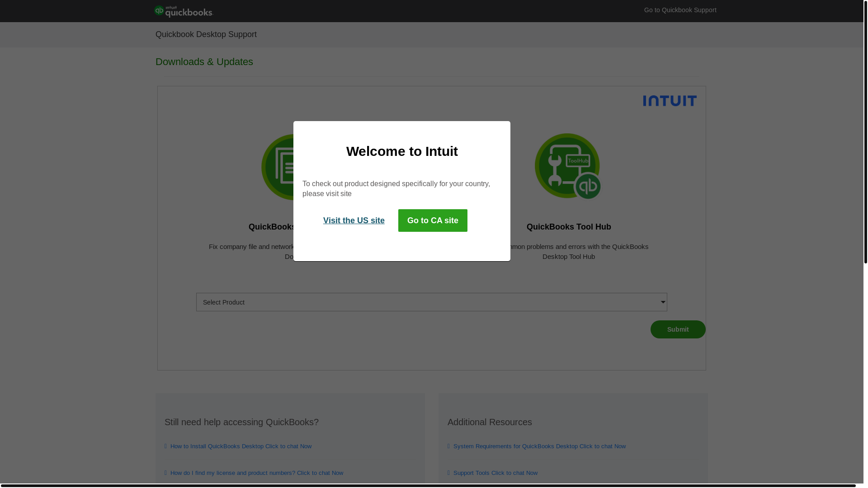This screenshot has height=488, width=868.
Task: Click the green Submit button
Action: coord(678,329)
